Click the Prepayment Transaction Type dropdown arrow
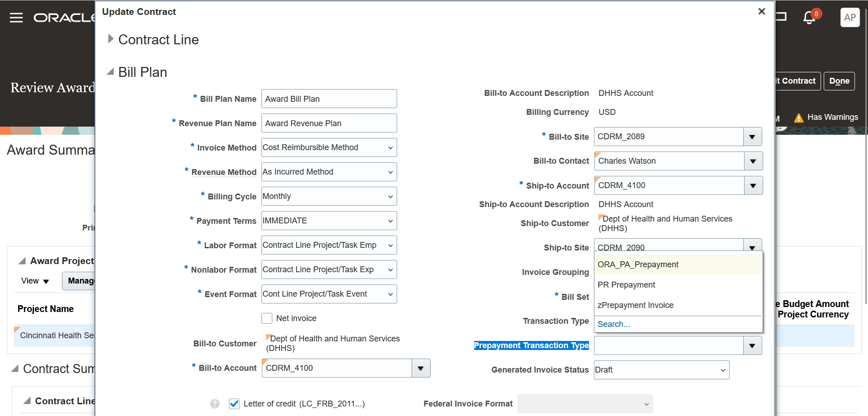The width and height of the screenshot is (868, 416). 753,345
